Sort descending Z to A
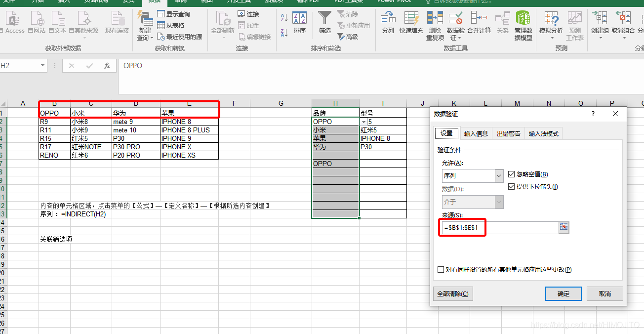Image resolution: width=644 pixels, height=334 pixels. click(284, 33)
